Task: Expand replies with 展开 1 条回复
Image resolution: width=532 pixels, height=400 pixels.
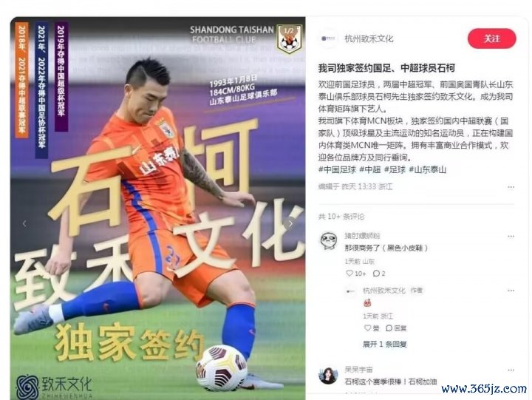Action: coord(384,344)
